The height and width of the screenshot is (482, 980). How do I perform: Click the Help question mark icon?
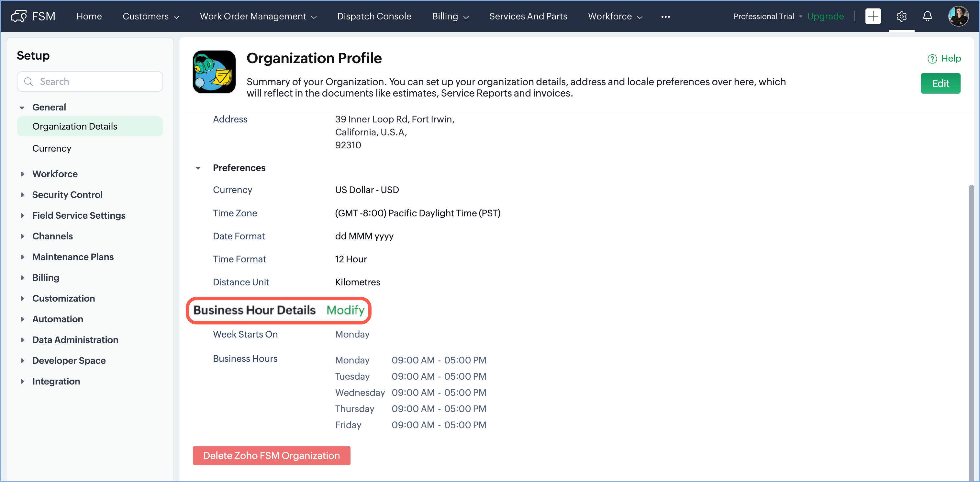(x=932, y=59)
